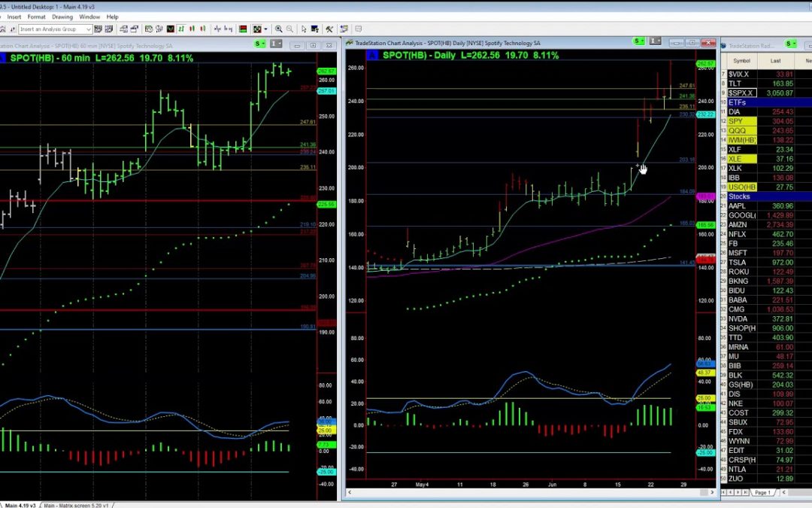
Task: Open gray I interval-link dropdown on 60 min chart
Action: tap(277, 44)
